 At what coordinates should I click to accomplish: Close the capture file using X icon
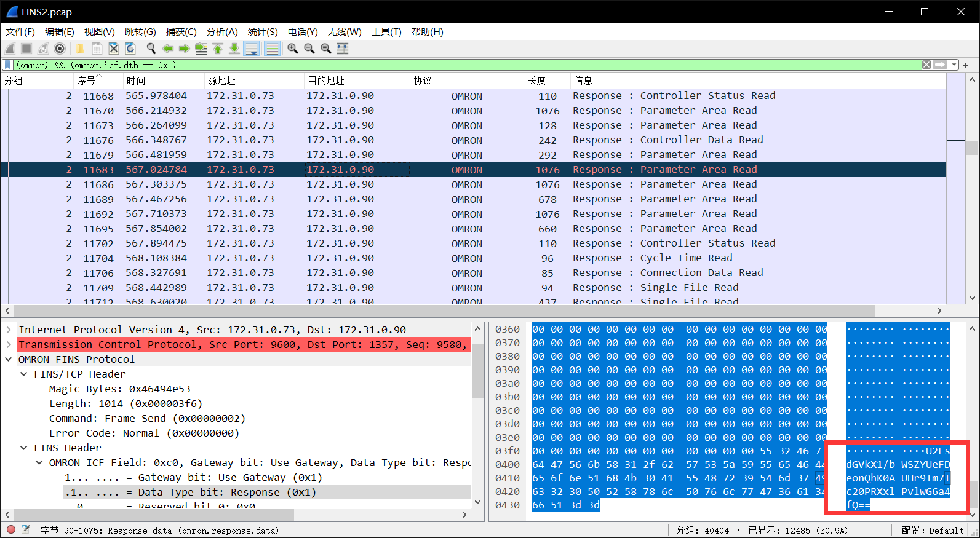[113, 49]
